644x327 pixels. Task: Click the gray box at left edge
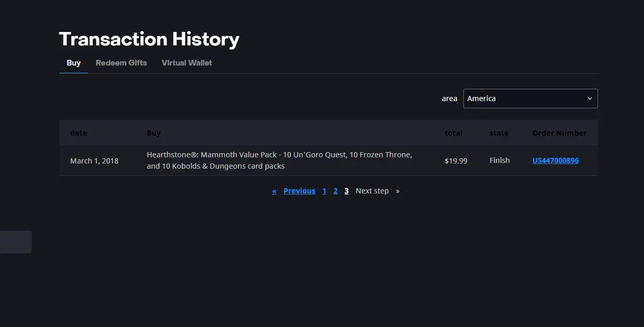(15, 242)
